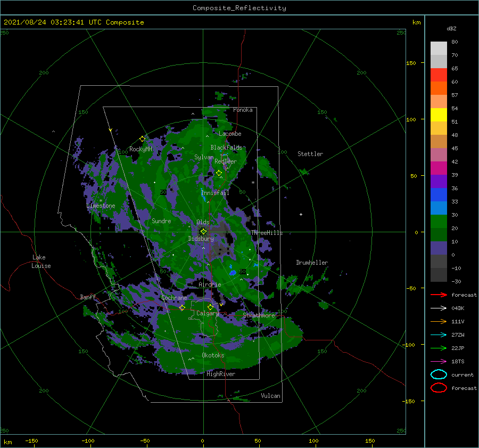
Task: Select the Lake Louise label
Action: (41, 262)
